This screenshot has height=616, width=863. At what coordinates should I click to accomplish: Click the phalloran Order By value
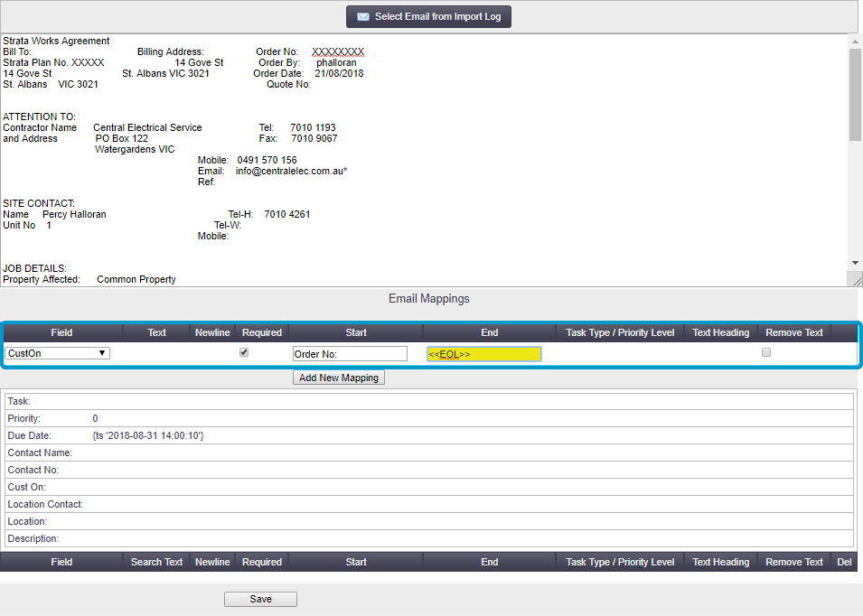336,62
